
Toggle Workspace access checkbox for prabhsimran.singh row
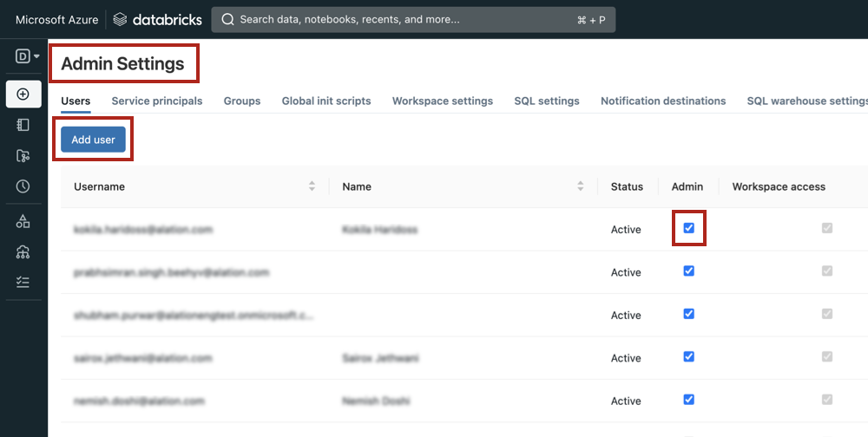click(827, 271)
